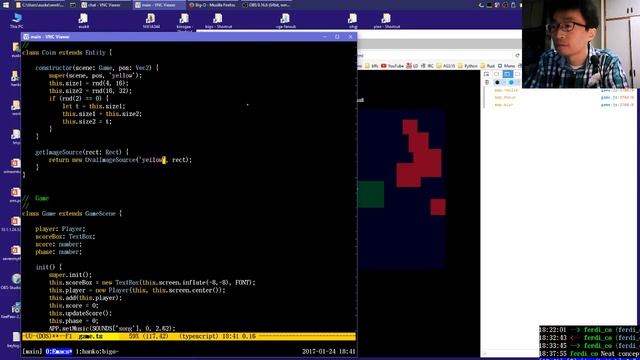This screenshot has height=360, width=640.
Task: Open the Windows Start menu
Action: tap(6, 5)
